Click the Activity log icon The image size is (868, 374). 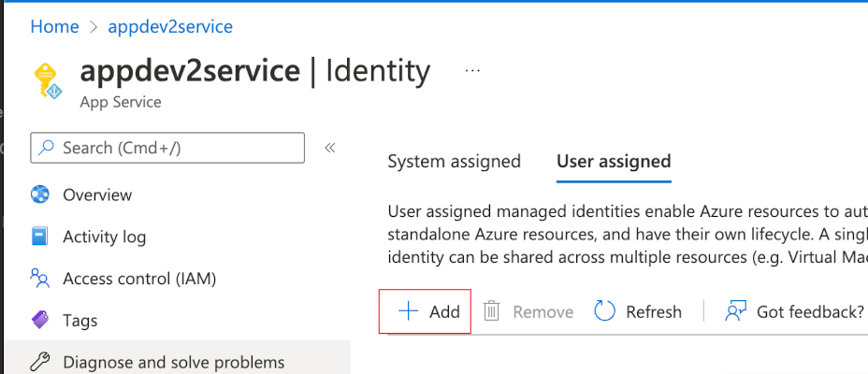pyautogui.click(x=40, y=237)
